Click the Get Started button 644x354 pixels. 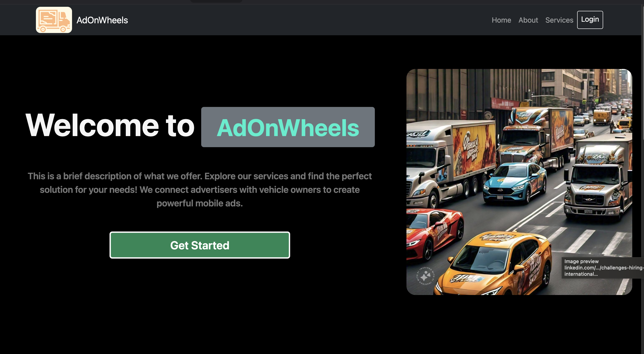200,245
